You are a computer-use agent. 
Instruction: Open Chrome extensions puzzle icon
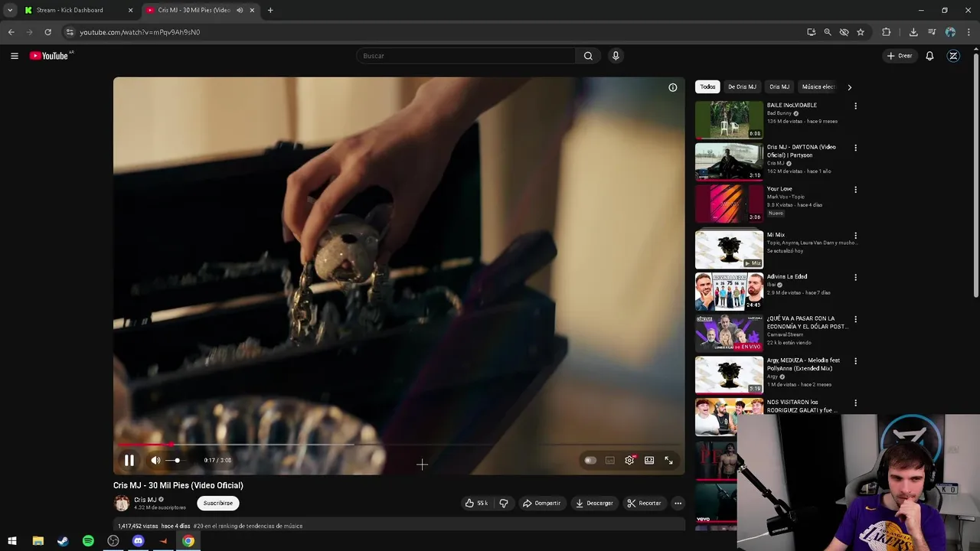point(887,32)
